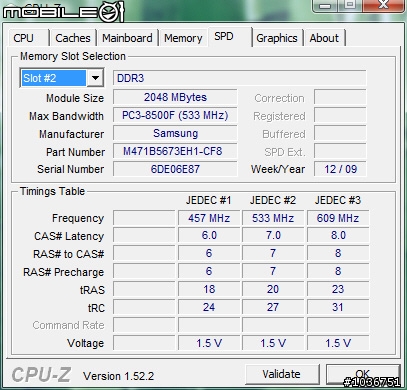This screenshot has height=390, width=407.
Task: Click the 12 / 09 week/year value
Action: 340,169
